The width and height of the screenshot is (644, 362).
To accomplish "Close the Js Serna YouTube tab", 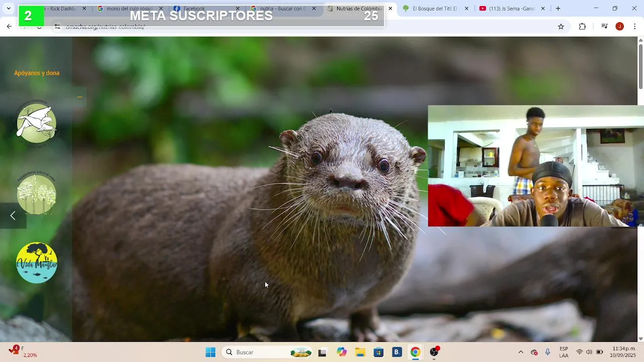I will pos(543,9).
